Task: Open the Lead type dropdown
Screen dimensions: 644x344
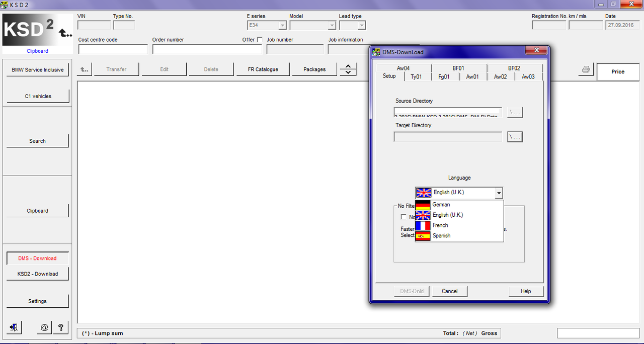Action: click(361, 25)
